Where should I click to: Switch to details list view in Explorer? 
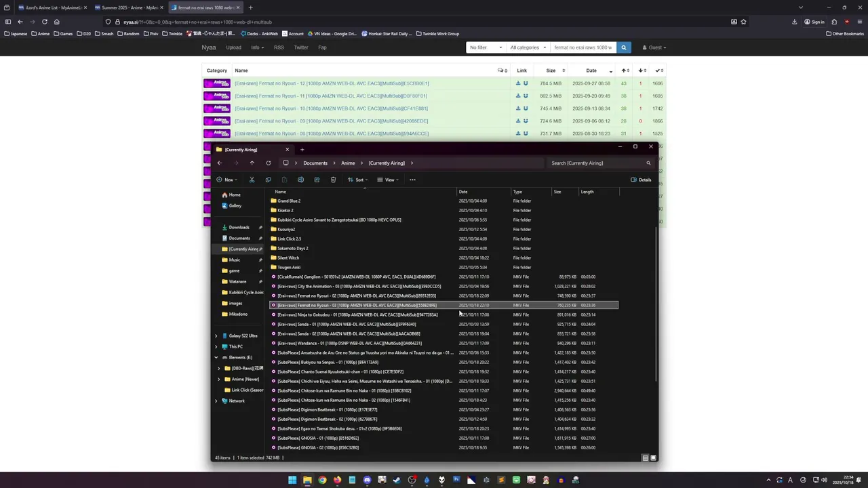coord(645,457)
